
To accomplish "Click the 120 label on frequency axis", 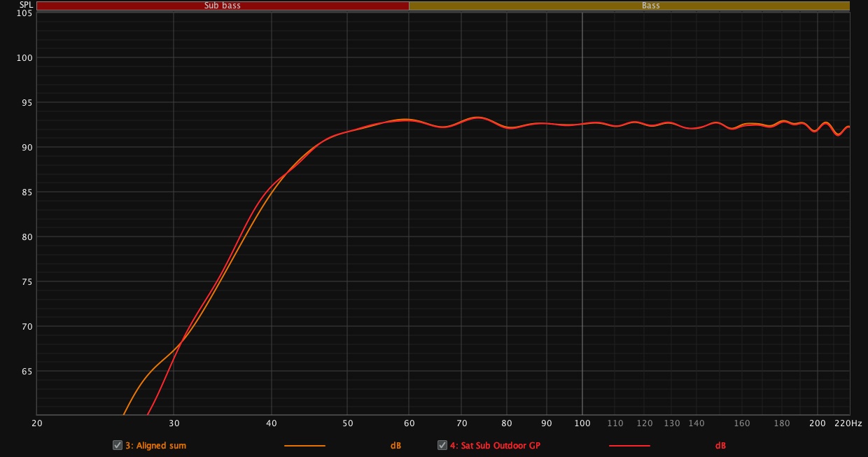I will [x=645, y=423].
